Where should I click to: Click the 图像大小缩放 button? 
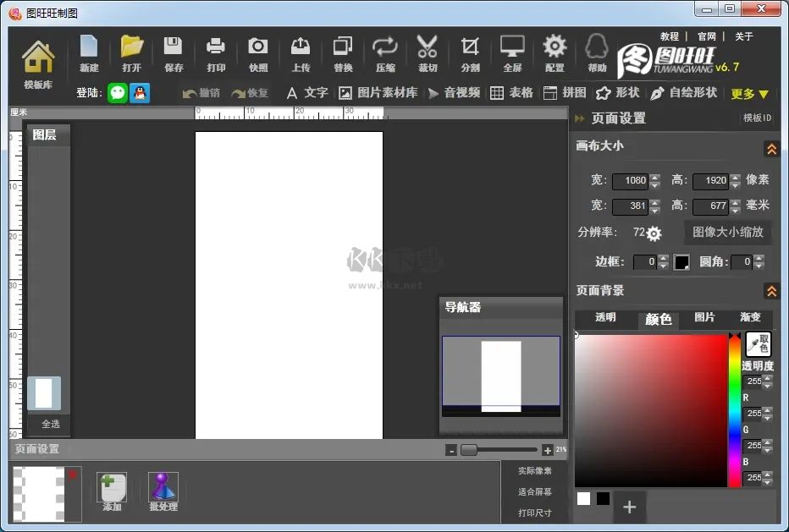click(x=727, y=232)
